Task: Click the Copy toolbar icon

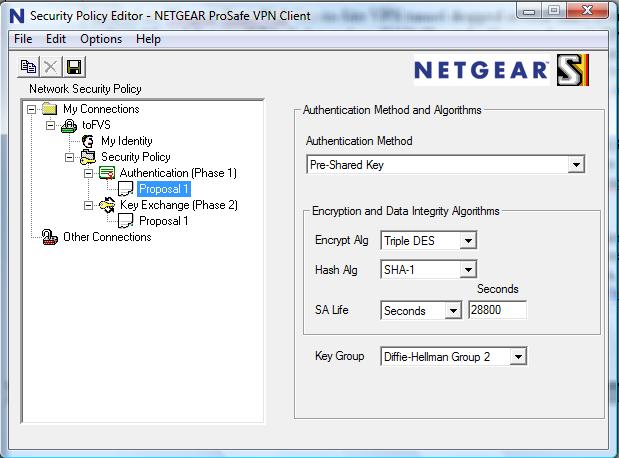Action: point(28,67)
